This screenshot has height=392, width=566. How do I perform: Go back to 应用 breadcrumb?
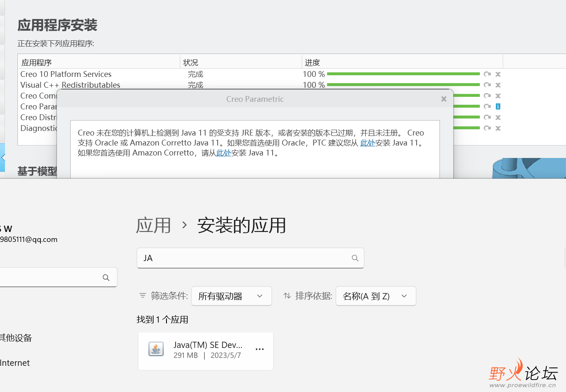[154, 225]
